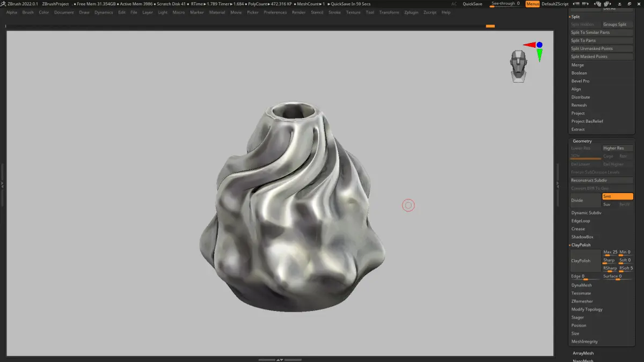Expand the Boolean section
Viewport: 644px width, 362px height.
tap(579, 73)
